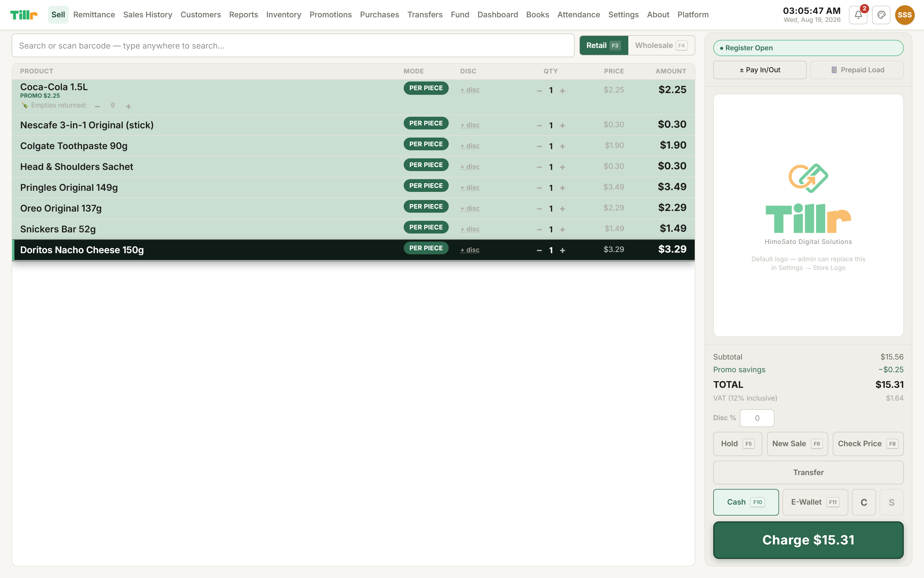Select the S payment option
Image resolution: width=924 pixels, height=578 pixels.
(x=892, y=502)
